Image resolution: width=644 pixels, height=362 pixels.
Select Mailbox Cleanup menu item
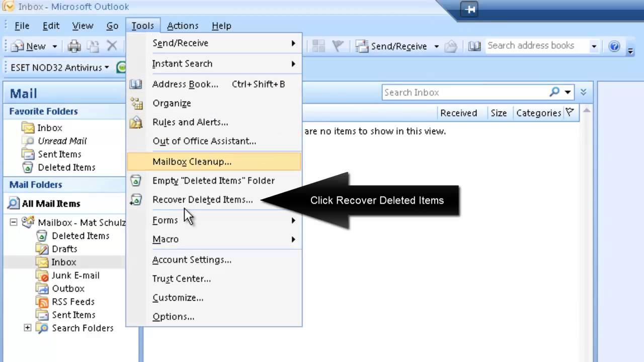[x=214, y=162]
